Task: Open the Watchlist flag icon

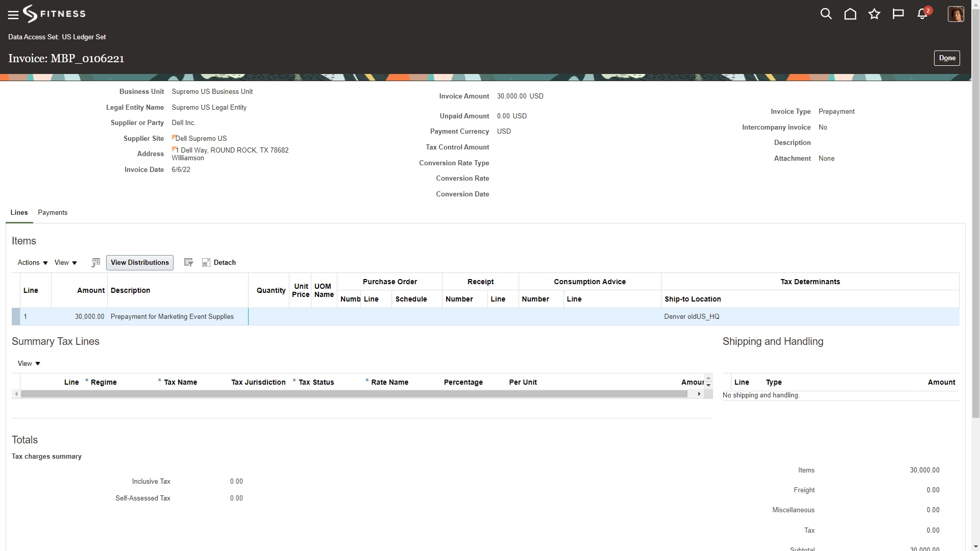Action: (898, 14)
